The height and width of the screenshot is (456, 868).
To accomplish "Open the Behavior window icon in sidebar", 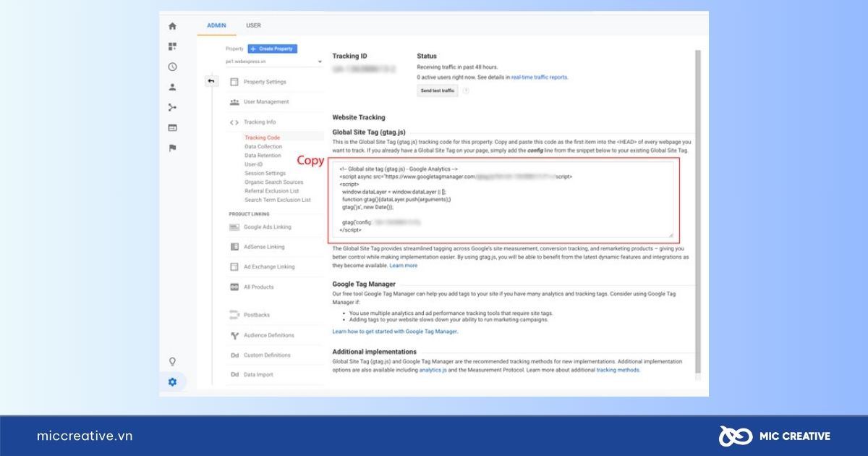I will coord(172,127).
